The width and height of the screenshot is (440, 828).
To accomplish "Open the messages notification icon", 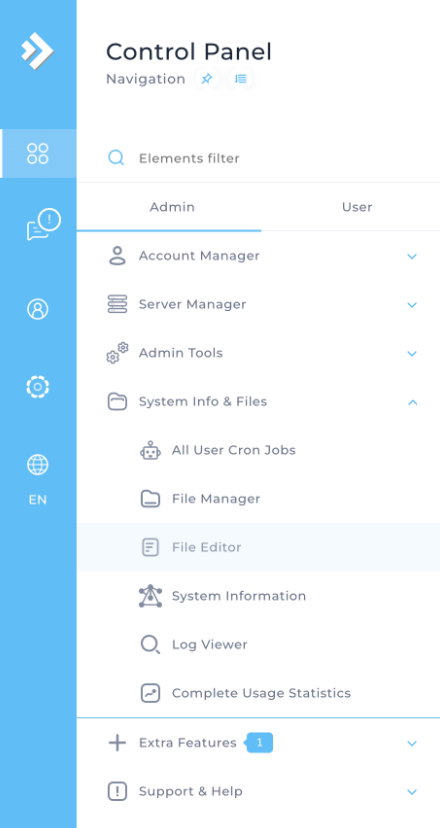I will pos(43,225).
